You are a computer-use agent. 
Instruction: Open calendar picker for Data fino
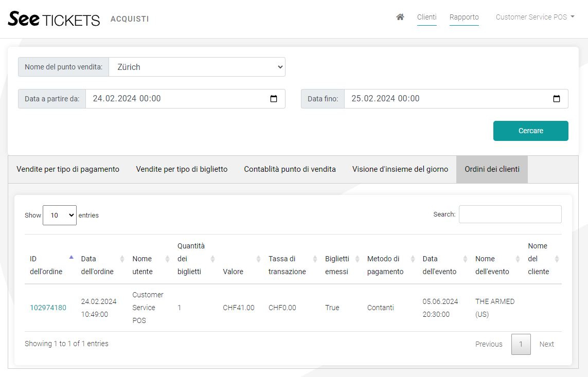tap(556, 99)
